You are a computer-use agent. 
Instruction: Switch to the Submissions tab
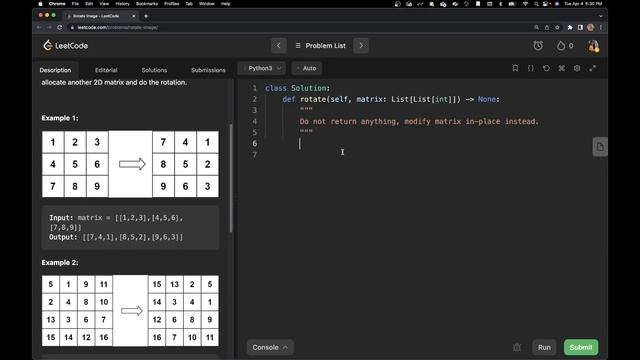pos(208,70)
